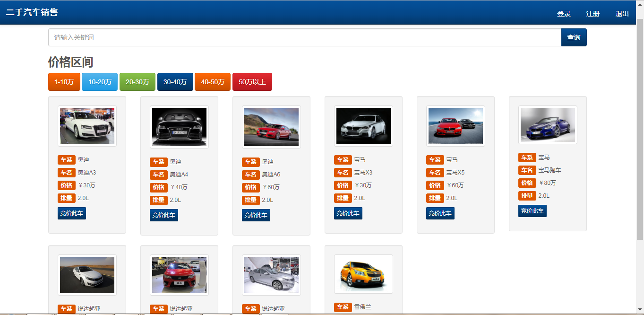
Task: Click 竞价此车 for 奥迪A4
Action: (164, 215)
